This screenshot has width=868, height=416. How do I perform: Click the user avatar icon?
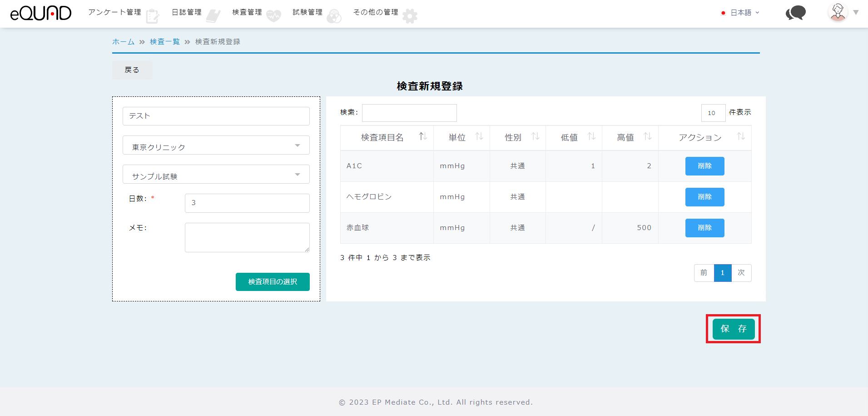point(838,12)
